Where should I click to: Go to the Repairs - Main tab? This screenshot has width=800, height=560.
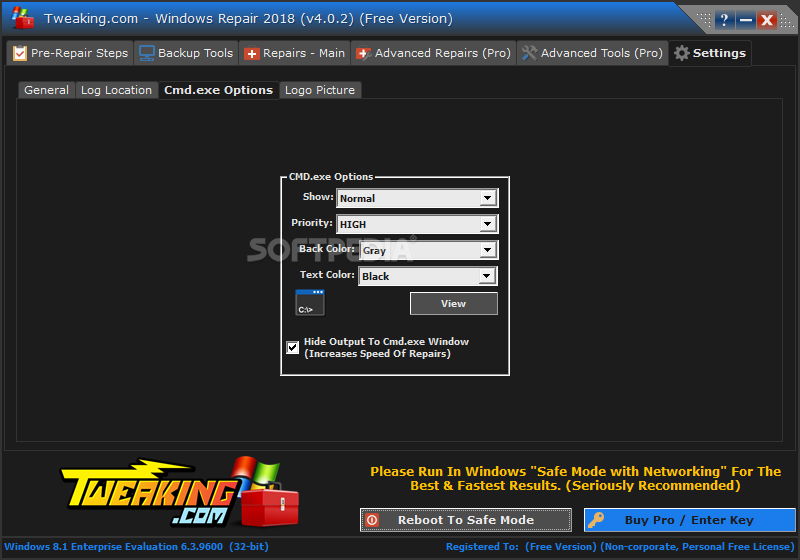(294, 53)
